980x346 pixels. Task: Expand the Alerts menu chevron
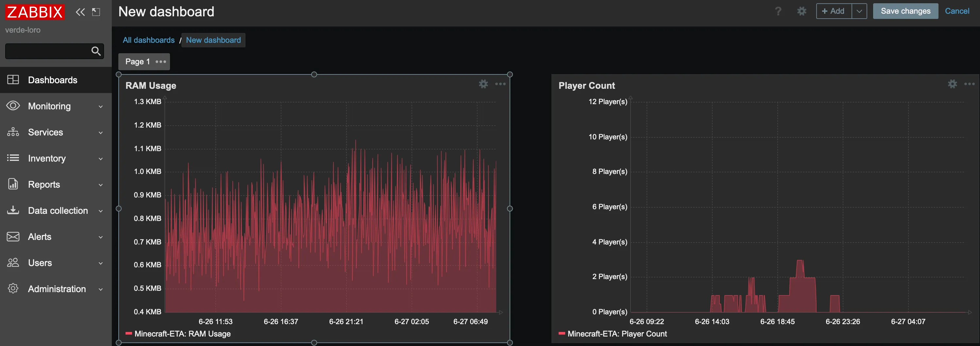tap(101, 237)
